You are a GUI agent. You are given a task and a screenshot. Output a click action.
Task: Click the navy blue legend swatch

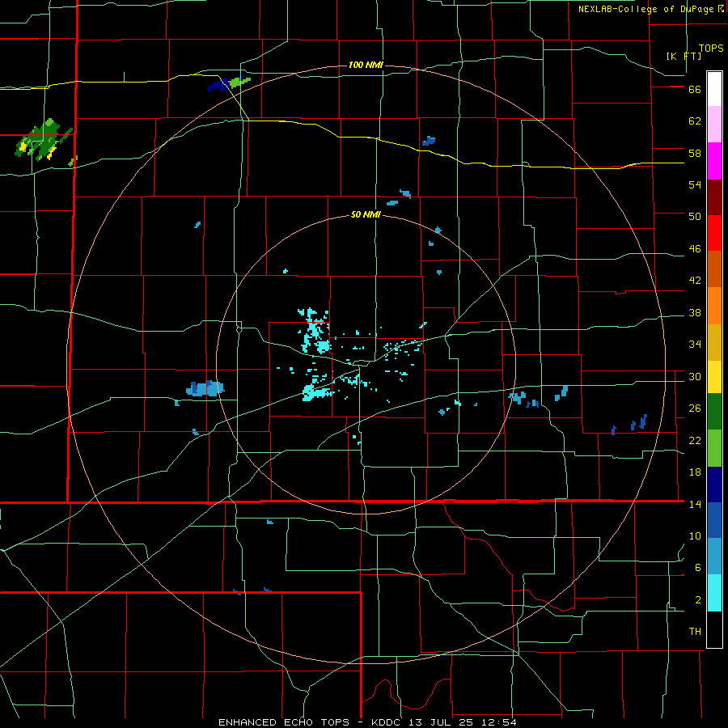click(714, 485)
